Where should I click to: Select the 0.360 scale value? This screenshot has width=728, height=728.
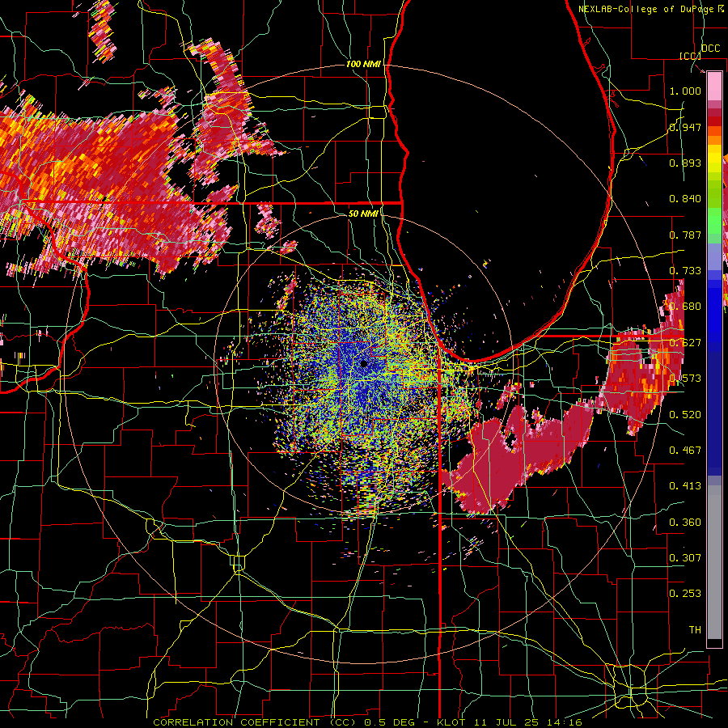tap(685, 522)
